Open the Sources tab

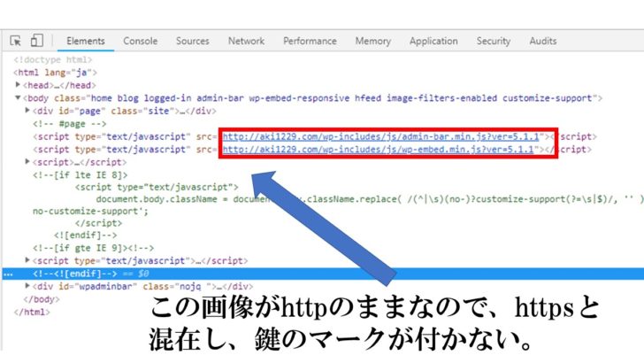pos(192,41)
